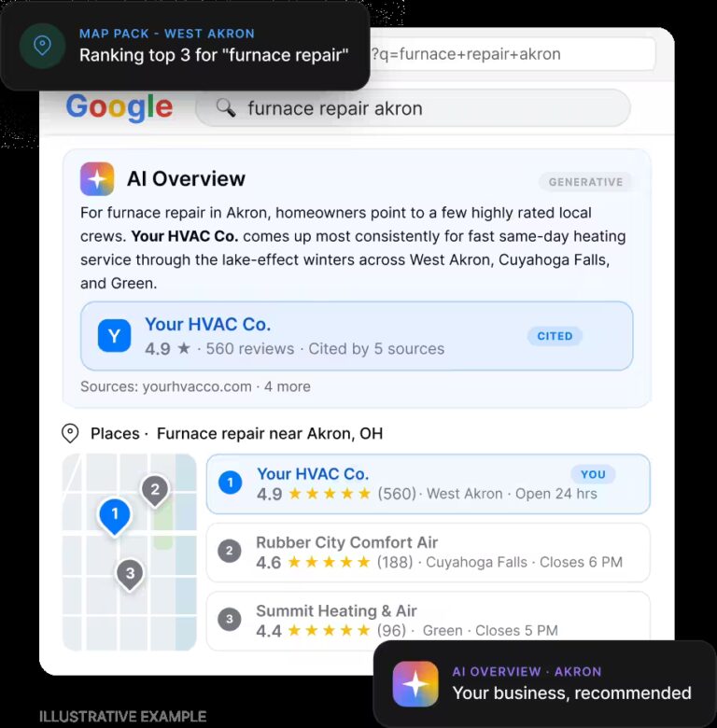
Task: Click the magnifying glass search icon
Action: tap(226, 107)
